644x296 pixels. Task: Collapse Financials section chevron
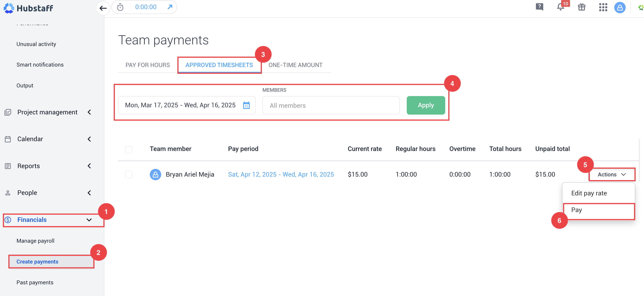[89, 220]
